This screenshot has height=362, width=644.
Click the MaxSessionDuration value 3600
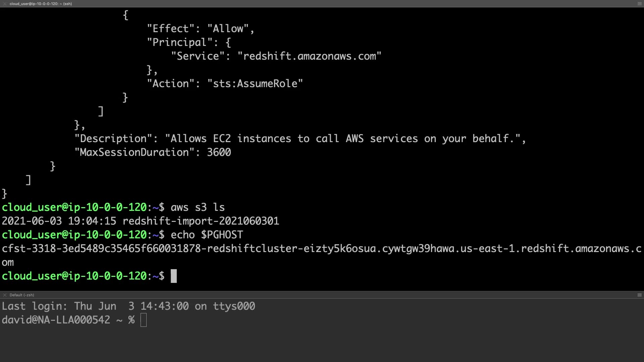(x=219, y=153)
